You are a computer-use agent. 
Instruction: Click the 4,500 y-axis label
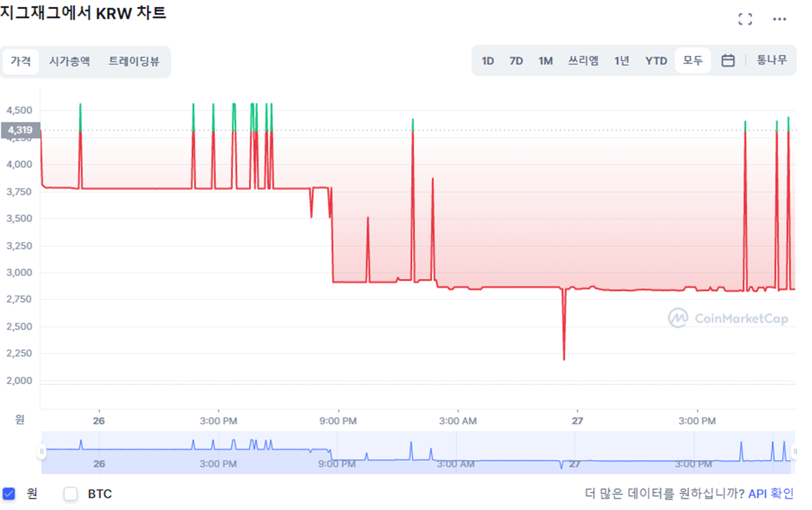point(19,110)
